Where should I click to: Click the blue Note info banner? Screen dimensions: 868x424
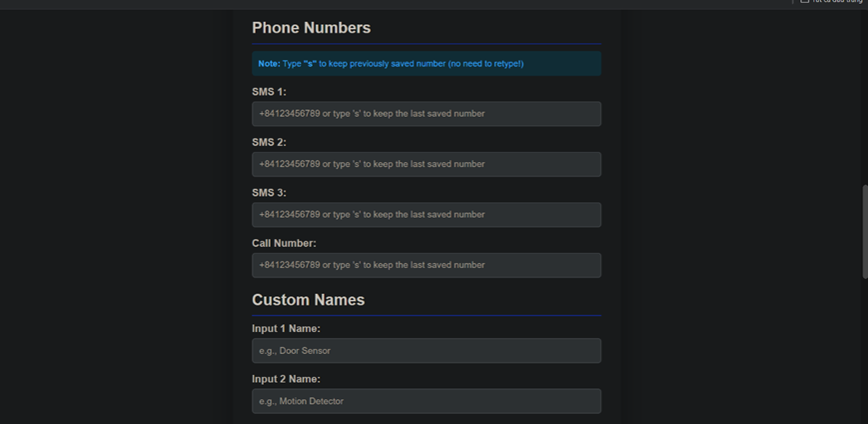coord(426,64)
